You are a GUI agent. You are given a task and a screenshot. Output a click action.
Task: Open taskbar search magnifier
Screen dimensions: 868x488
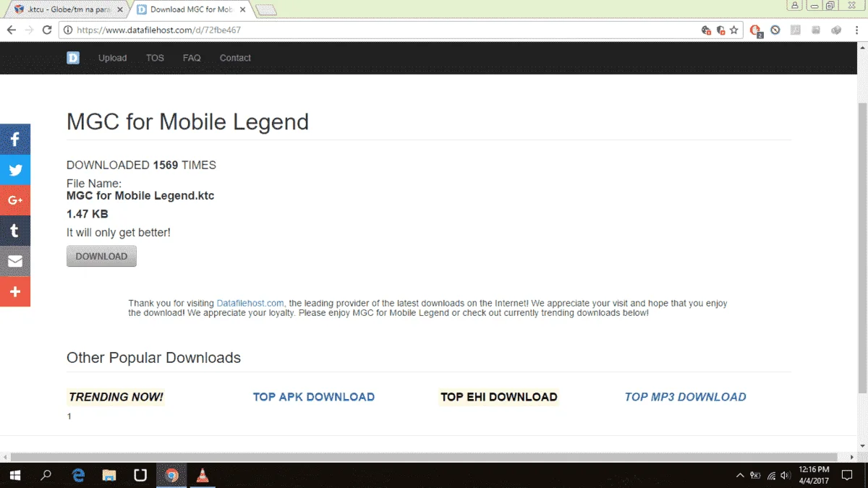tap(46, 475)
